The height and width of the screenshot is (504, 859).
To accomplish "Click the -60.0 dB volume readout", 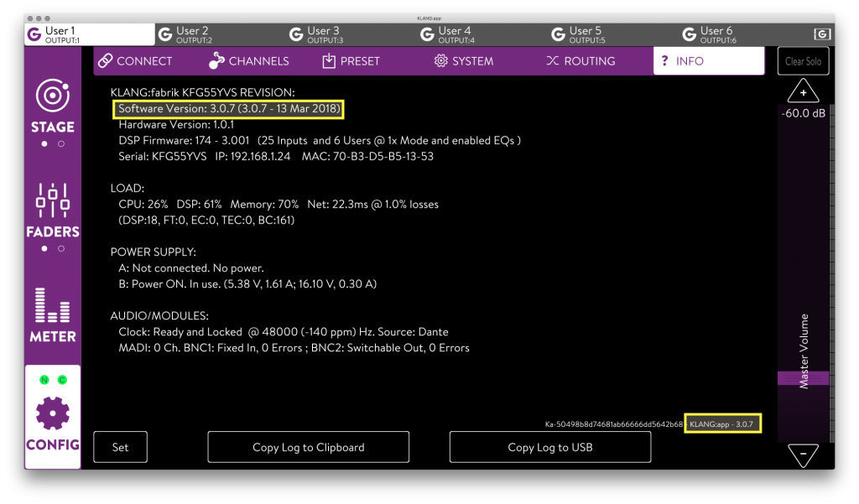I will 803,113.
